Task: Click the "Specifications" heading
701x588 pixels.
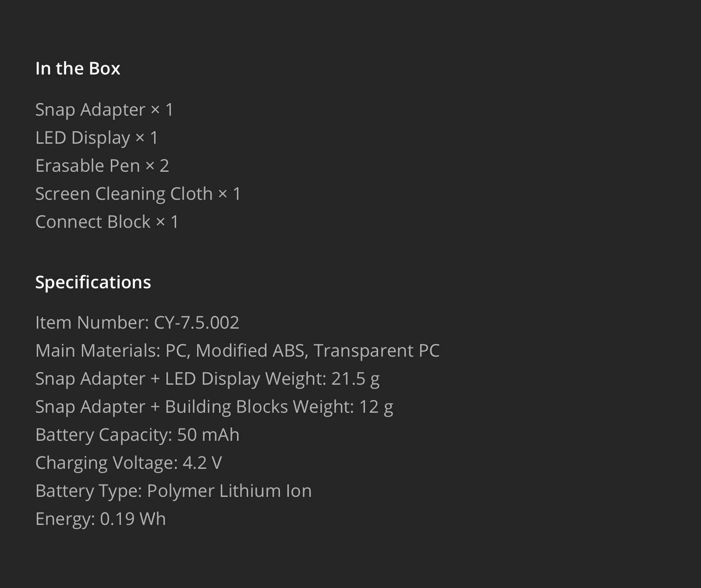Action: 93,282
